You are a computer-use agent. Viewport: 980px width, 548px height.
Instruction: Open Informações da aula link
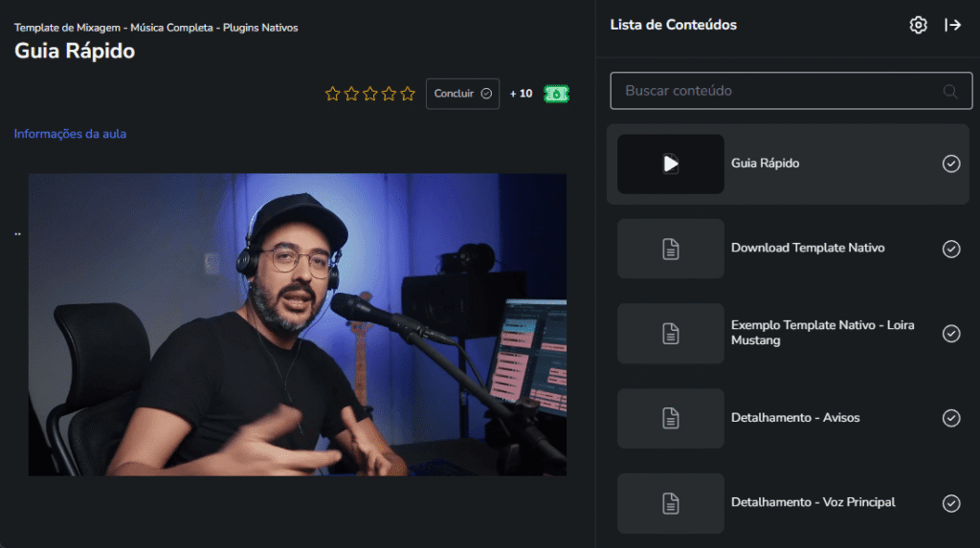70,134
